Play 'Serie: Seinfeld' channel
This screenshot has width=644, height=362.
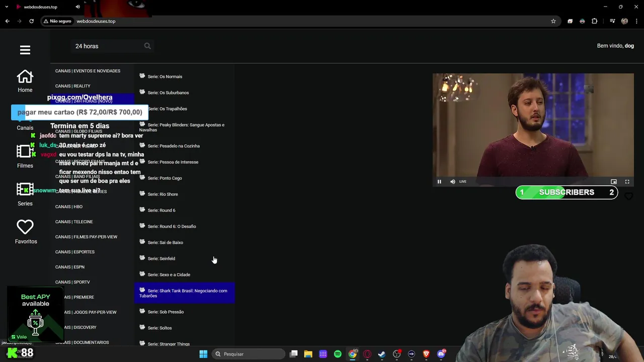click(x=184, y=258)
